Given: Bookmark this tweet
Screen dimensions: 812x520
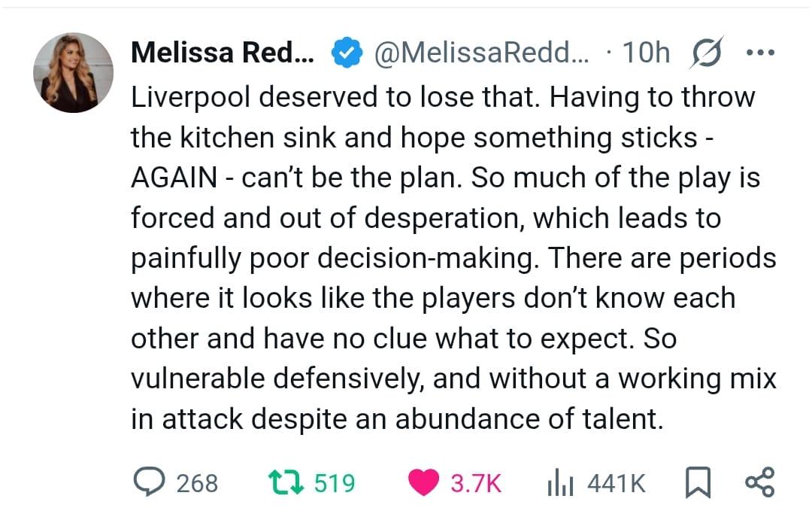Looking at the screenshot, I should [698, 482].
